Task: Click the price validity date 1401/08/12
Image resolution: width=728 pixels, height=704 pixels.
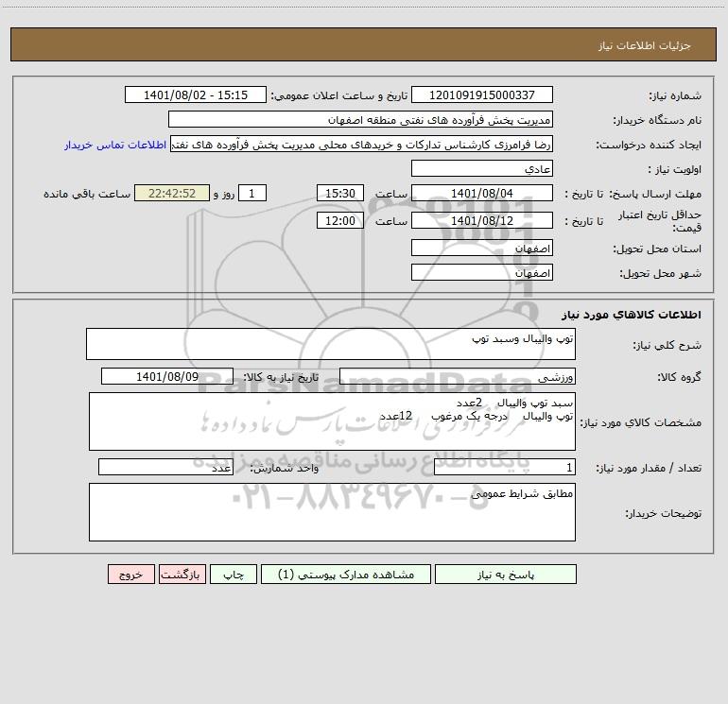Action: click(482, 220)
